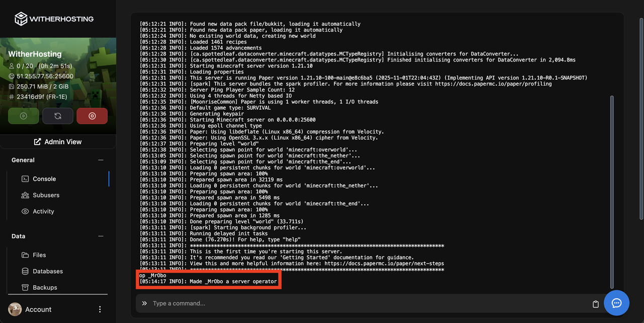Click the Account avatar picture
The image size is (644, 323).
tap(15, 309)
